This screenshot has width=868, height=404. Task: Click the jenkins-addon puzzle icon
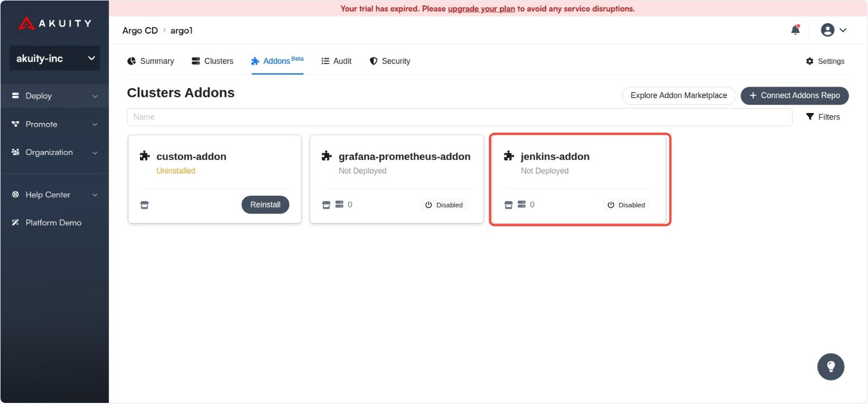(509, 156)
